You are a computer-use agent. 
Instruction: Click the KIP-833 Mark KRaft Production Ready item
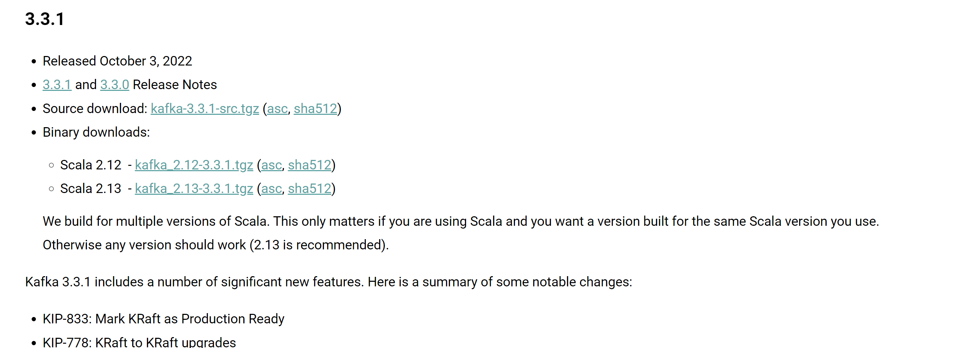163,319
